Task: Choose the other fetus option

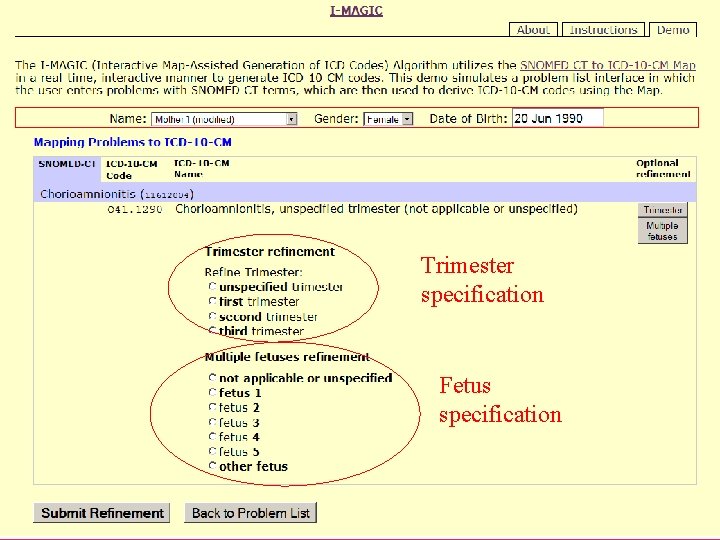Action: [212, 466]
